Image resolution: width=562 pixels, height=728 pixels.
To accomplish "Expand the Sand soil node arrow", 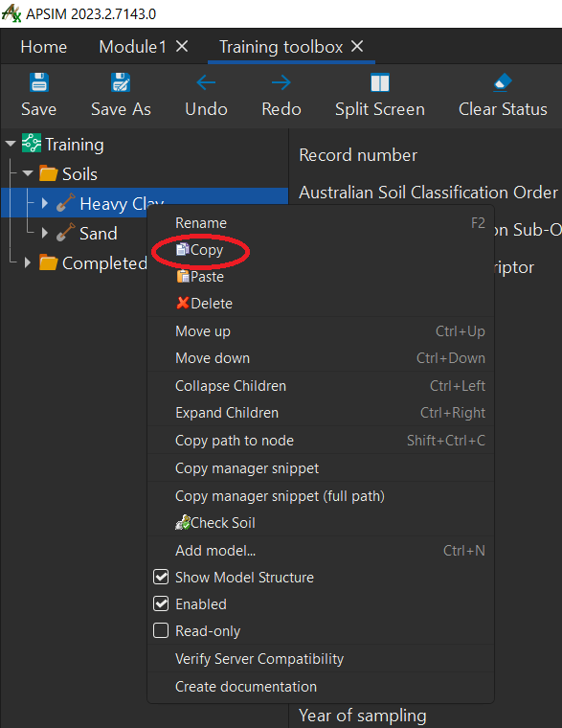I will click(45, 233).
